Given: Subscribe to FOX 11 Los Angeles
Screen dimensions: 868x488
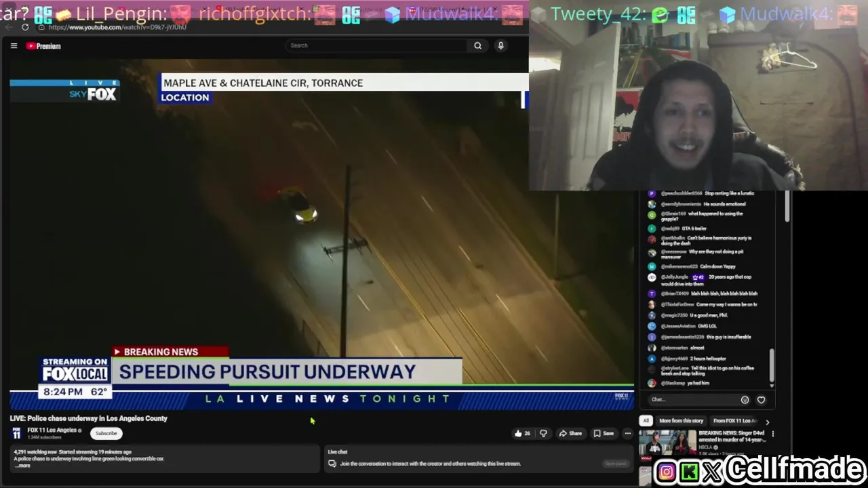Looking at the screenshot, I should (x=106, y=433).
